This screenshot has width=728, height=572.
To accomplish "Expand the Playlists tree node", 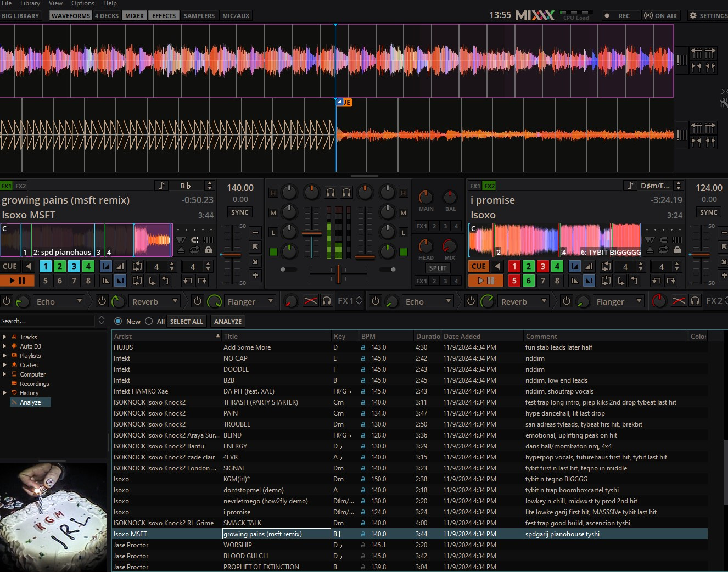I will coord(4,356).
